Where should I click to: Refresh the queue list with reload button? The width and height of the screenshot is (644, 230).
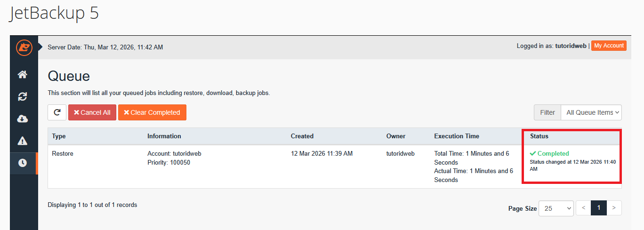tap(57, 112)
